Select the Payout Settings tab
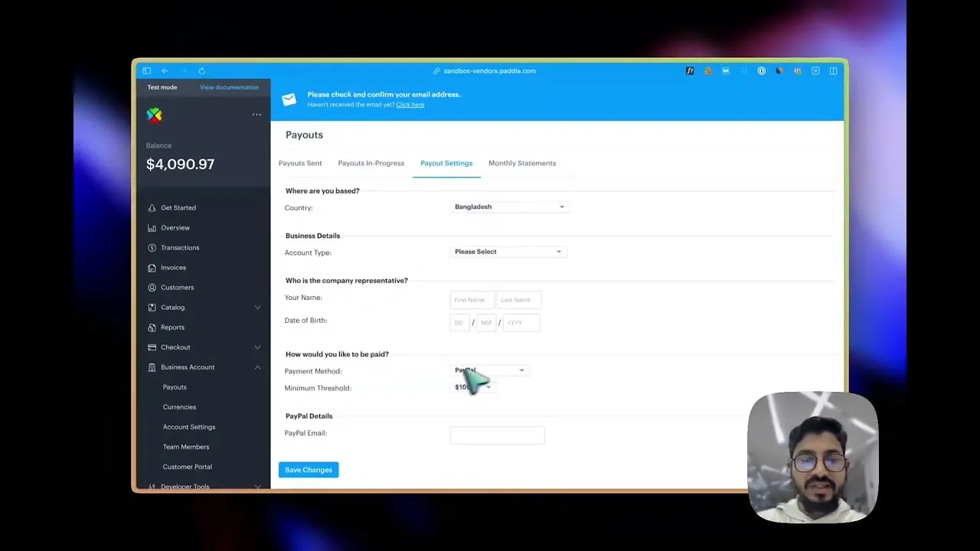The image size is (980, 551). 446,163
